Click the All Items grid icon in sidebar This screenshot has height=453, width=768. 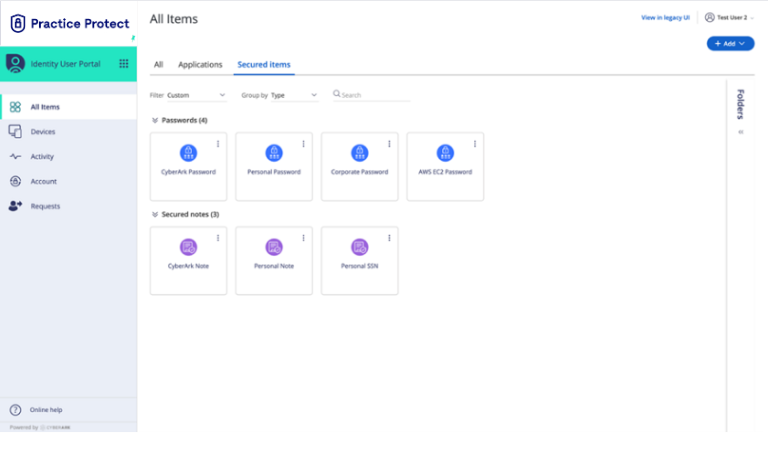point(15,107)
